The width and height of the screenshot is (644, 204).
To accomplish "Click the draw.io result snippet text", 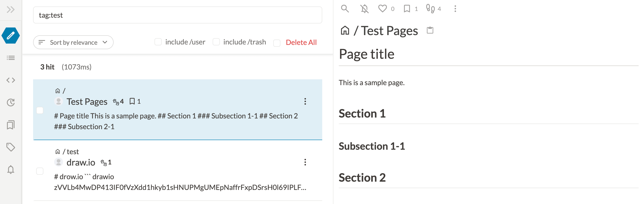I will 180,182.
